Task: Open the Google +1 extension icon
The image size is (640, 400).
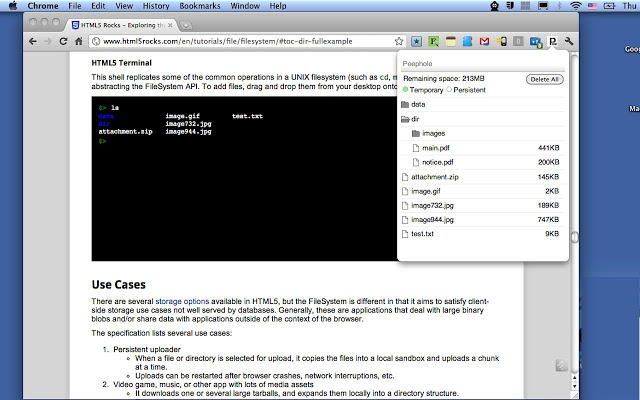Action: click(536, 42)
